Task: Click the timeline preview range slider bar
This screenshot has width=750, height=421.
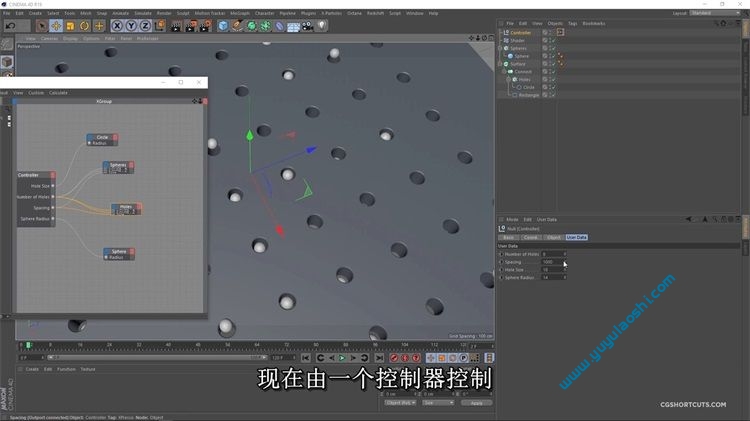Action: [157, 357]
